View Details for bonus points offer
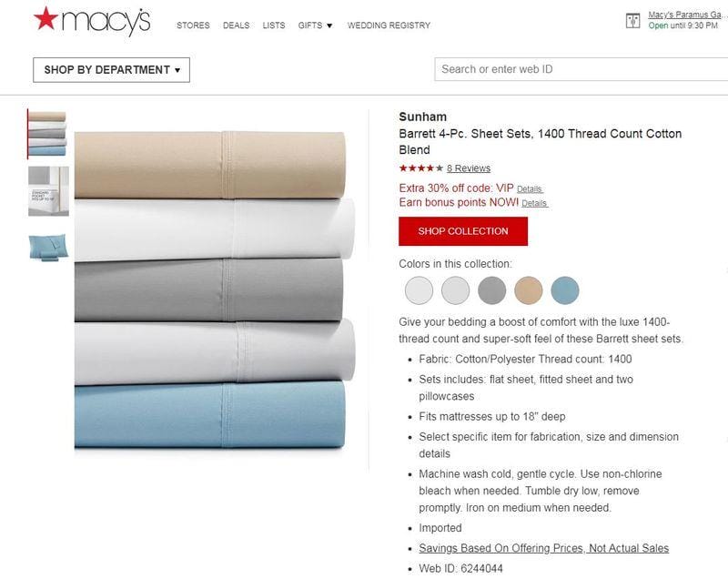The height and width of the screenshot is (579, 728). (534, 203)
